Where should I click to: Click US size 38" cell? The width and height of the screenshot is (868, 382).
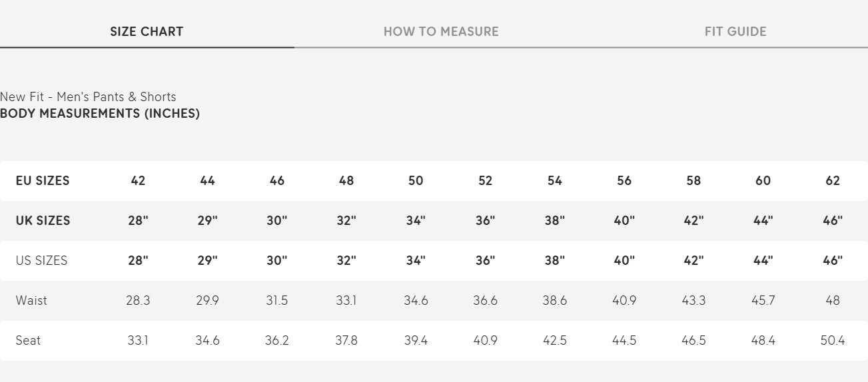[x=554, y=260]
